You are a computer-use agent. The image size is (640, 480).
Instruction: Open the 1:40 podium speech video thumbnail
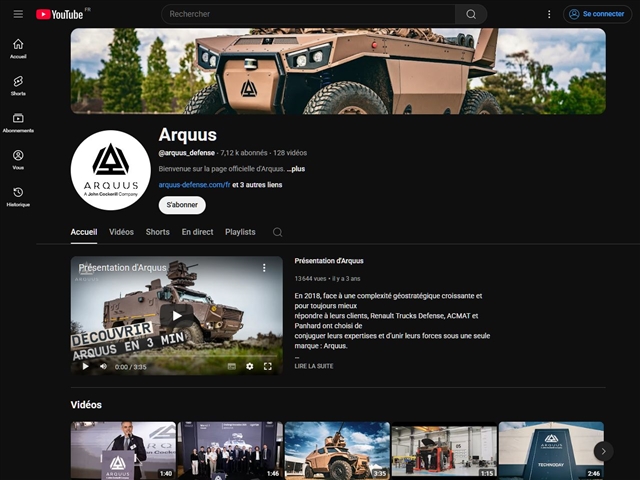(123, 451)
